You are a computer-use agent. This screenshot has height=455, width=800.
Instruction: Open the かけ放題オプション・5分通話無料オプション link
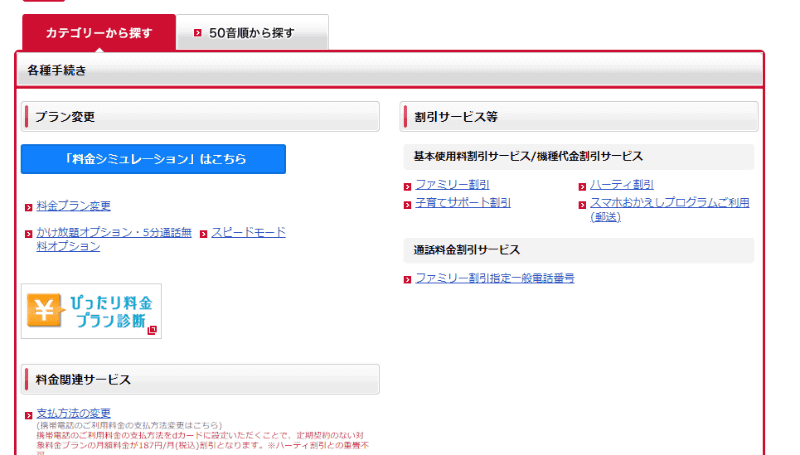point(113,239)
